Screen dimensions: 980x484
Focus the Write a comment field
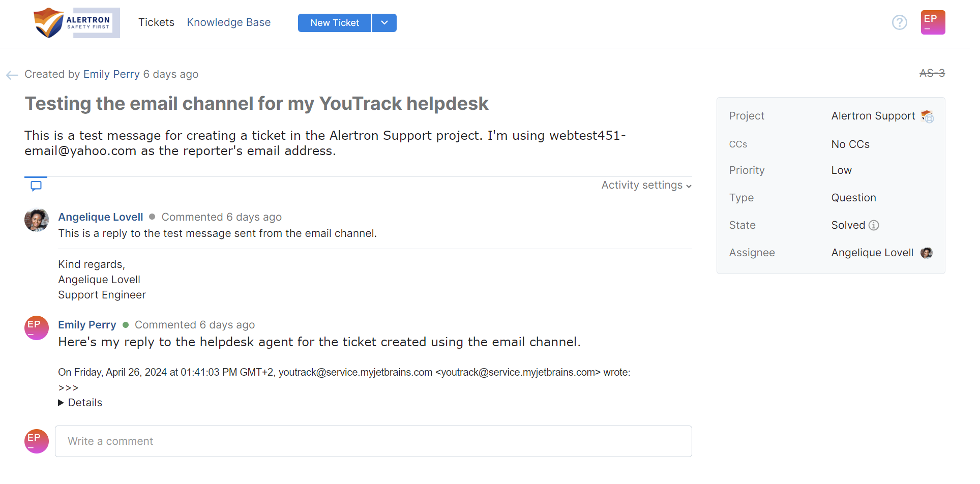coord(373,441)
